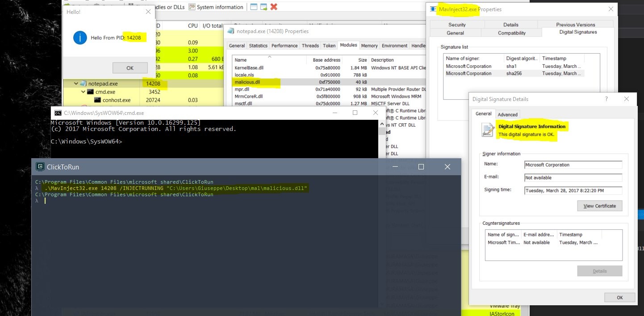The height and width of the screenshot is (316, 644).
Task: Click the find window icon in toolbar
Action: click(254, 7)
